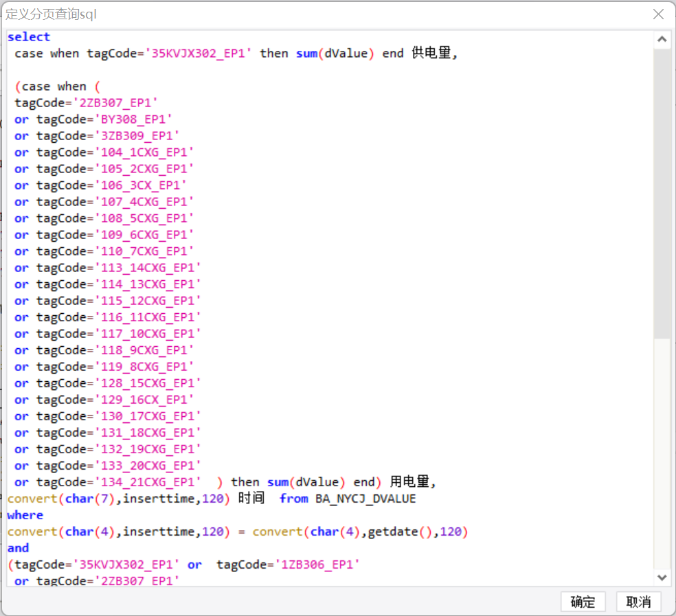
Task: Click the 取消 cancel button
Action: point(638,602)
